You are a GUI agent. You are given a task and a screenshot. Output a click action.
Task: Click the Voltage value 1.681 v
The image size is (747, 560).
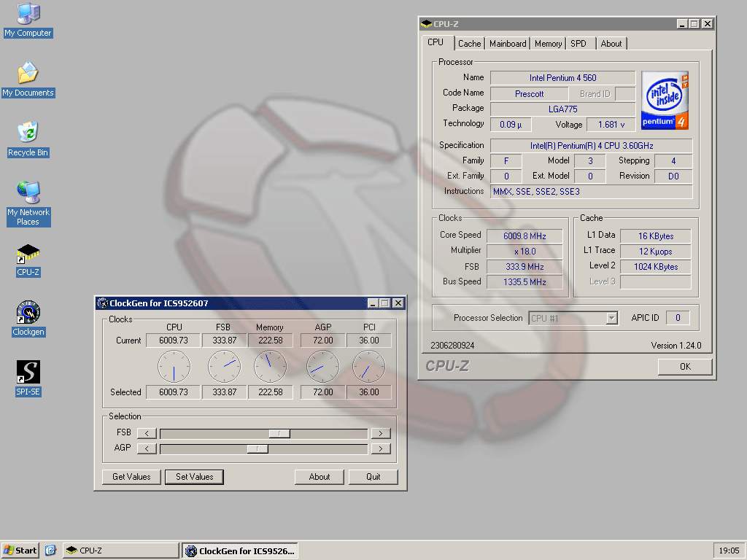(x=611, y=124)
